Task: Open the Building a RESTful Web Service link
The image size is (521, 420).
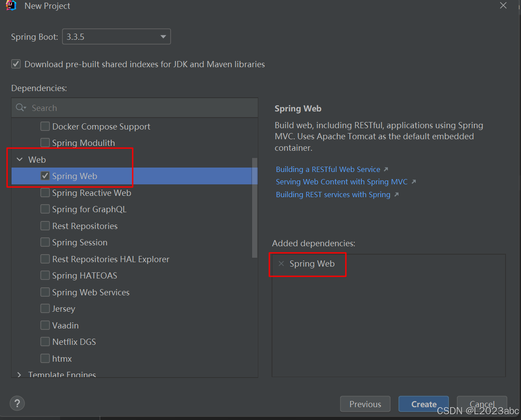Action: tap(328, 169)
